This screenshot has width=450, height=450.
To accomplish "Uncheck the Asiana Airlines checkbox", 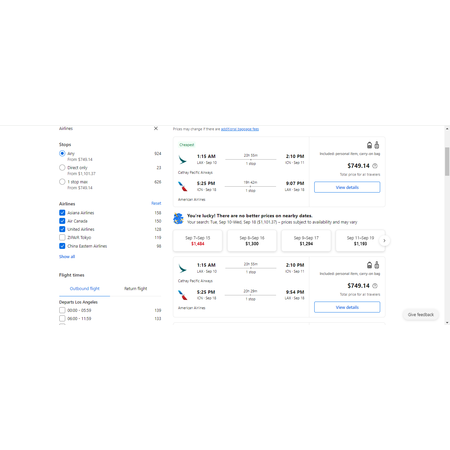I will 62,213.
